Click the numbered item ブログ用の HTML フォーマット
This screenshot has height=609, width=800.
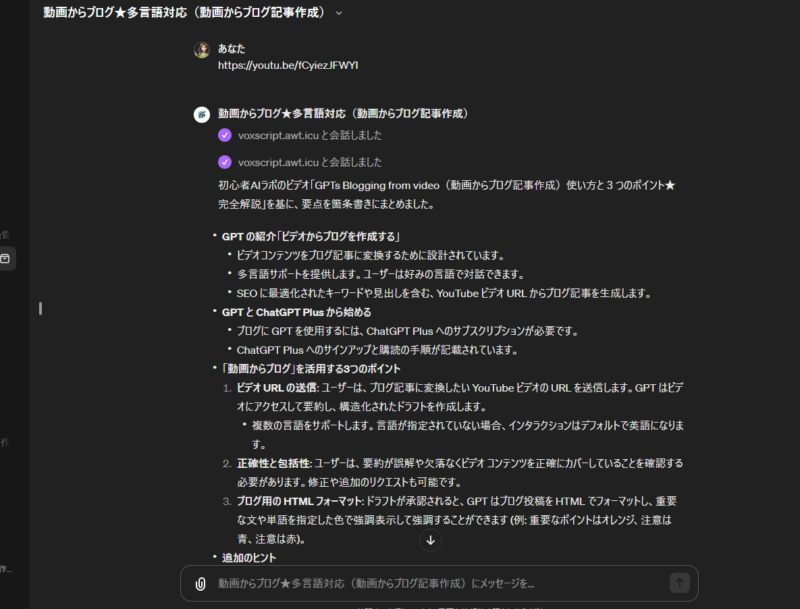457,520
